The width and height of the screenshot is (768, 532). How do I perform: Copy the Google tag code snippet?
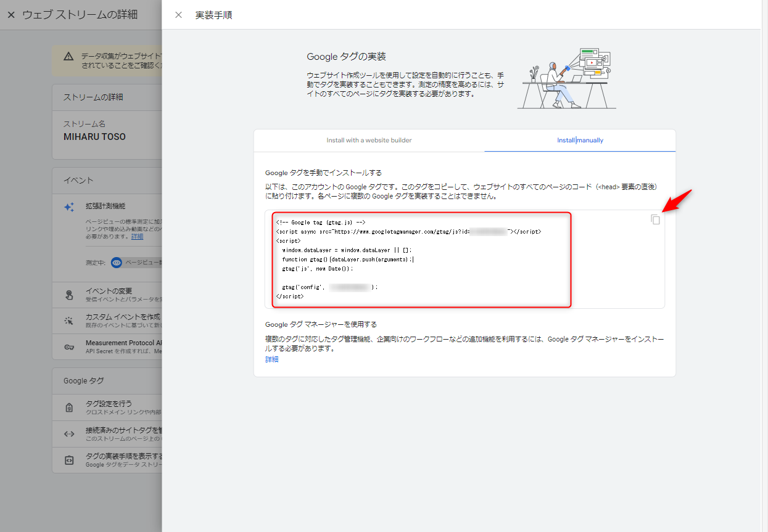coord(656,219)
